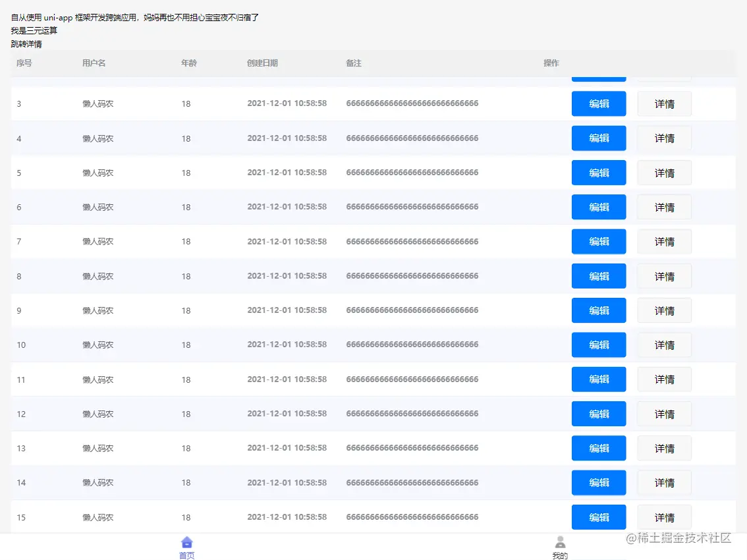747x560 pixels.
Task: Edit row 10 with 编辑 button
Action: tap(599, 345)
